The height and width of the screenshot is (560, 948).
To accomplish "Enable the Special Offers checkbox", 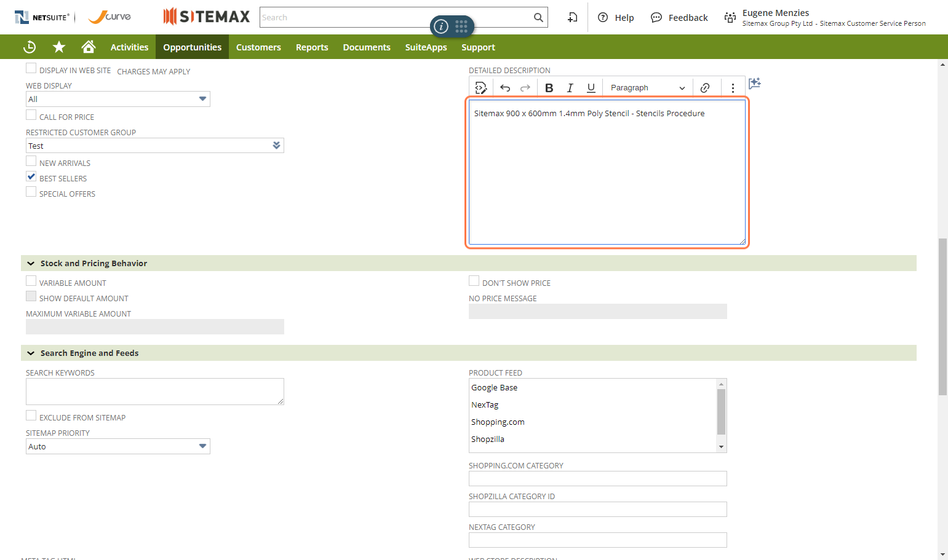I will coord(31,192).
